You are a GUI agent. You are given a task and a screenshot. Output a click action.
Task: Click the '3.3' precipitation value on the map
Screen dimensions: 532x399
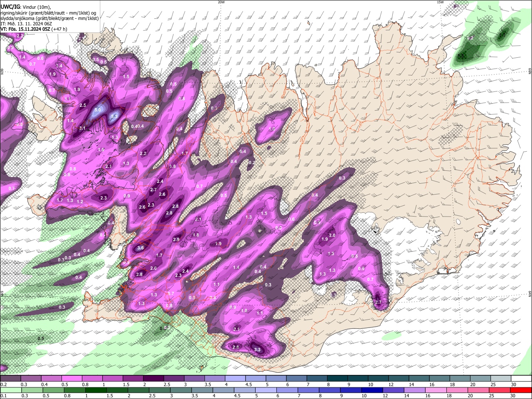(x=257, y=350)
